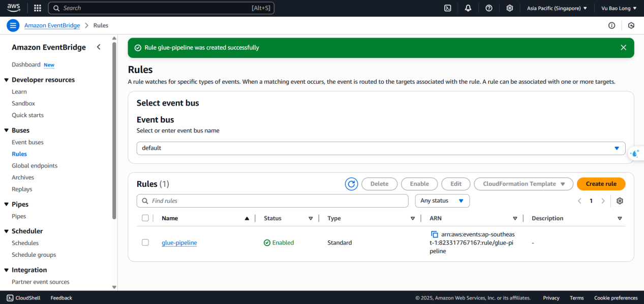The height and width of the screenshot is (304, 644).
Task: Click the CloudShell icon in the footer
Action: click(10, 298)
